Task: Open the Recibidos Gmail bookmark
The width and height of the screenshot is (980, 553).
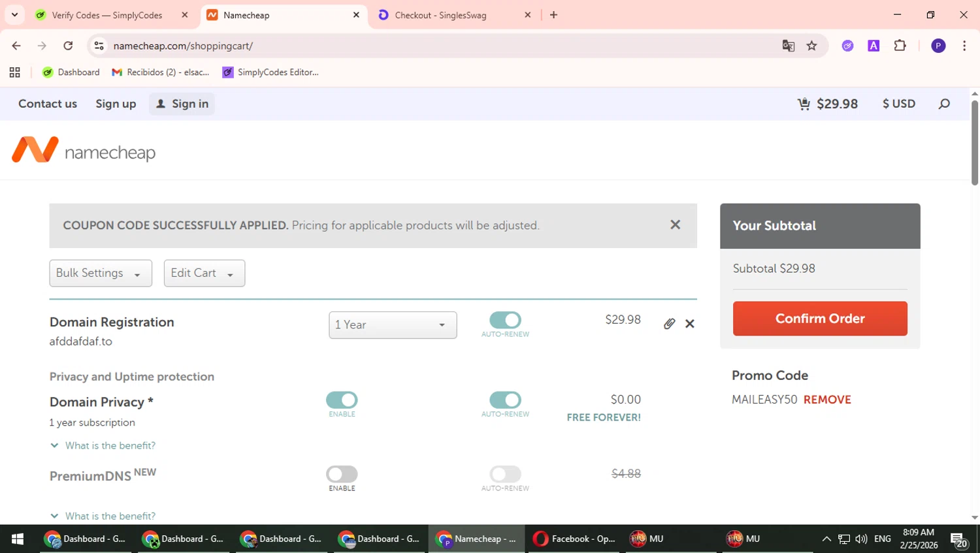Action: (161, 72)
